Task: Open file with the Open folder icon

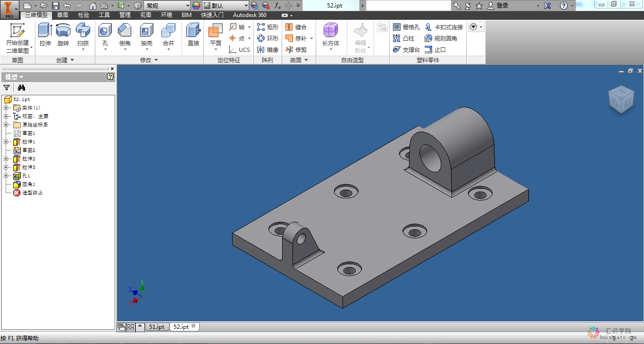Action: 44,6
